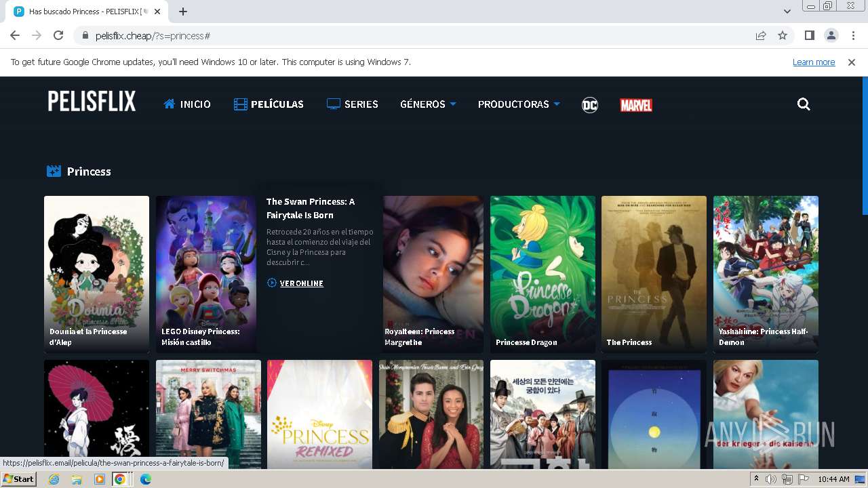The width and height of the screenshot is (868, 488).
Task: Dismiss the Chrome update notification bar
Action: click(852, 62)
